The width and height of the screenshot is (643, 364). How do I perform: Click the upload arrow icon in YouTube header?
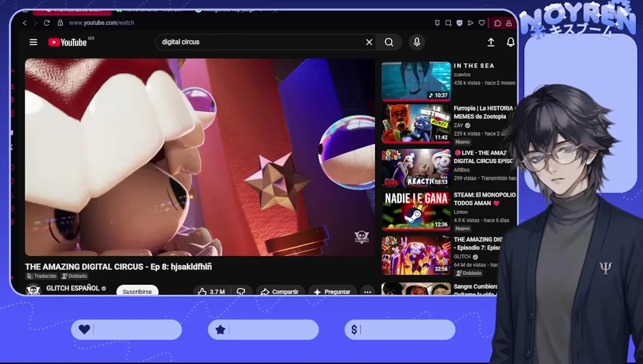pos(491,42)
